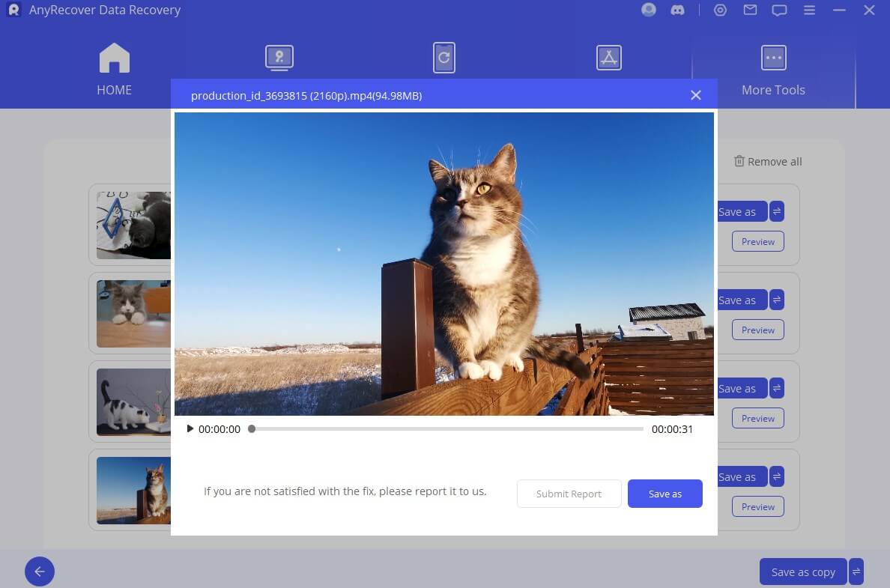
Task: Play the cat video preview
Action: tap(190, 429)
